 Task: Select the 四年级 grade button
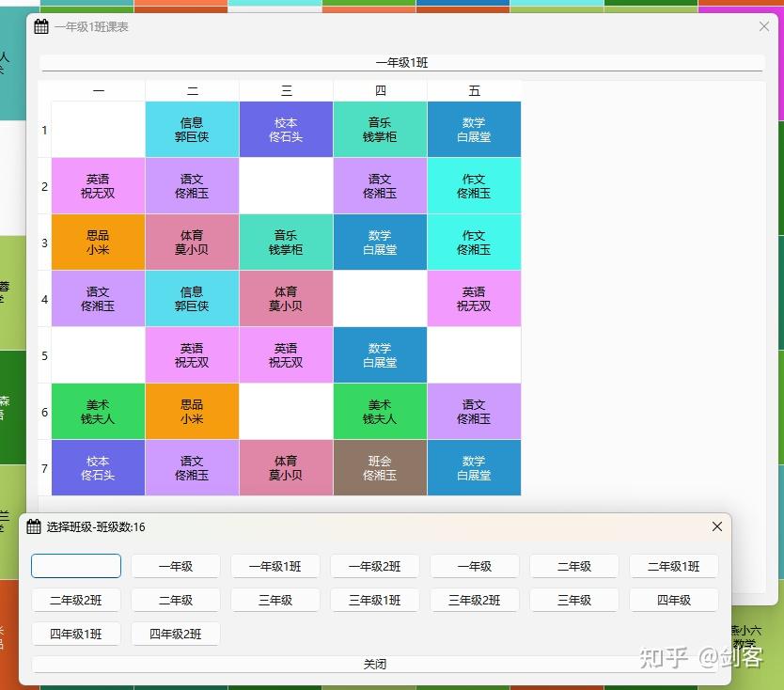tap(673, 600)
